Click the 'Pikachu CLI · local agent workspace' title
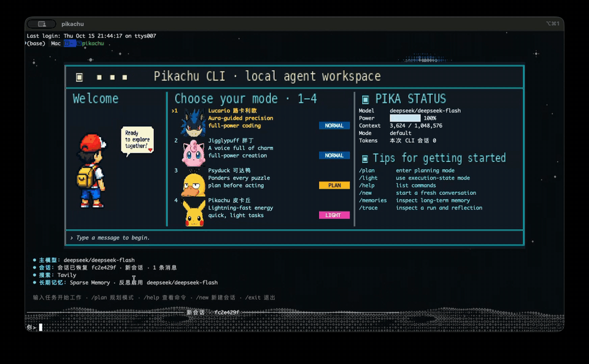 pyautogui.click(x=267, y=77)
